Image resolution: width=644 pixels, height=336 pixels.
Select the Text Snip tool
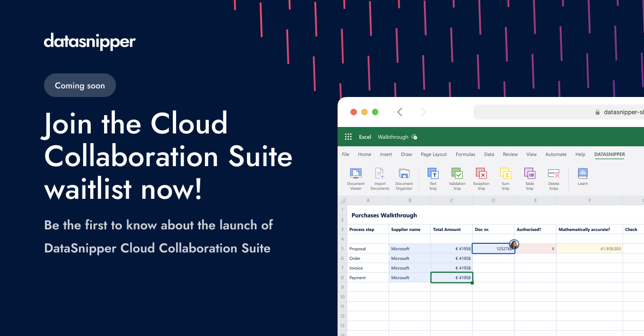coord(433,178)
